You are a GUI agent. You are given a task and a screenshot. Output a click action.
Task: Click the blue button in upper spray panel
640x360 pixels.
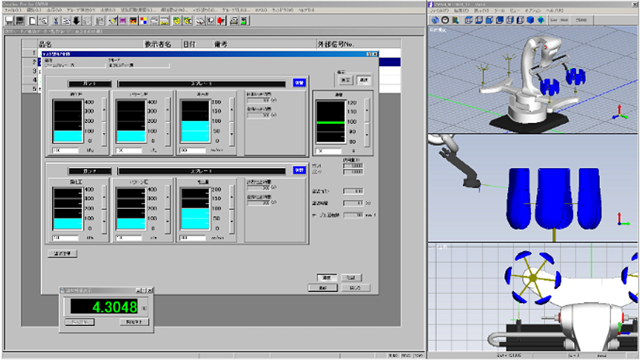point(299,83)
